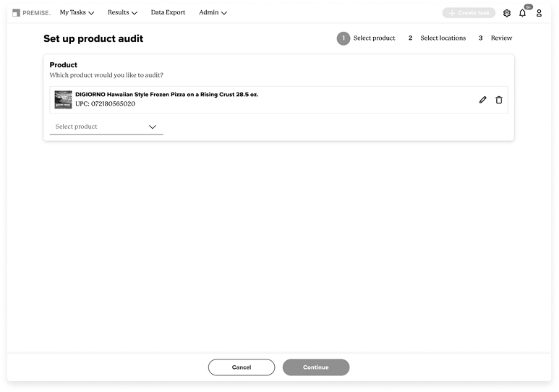Click the DIGIORNO pizza product thumbnail
The width and height of the screenshot is (559, 392).
(x=63, y=100)
